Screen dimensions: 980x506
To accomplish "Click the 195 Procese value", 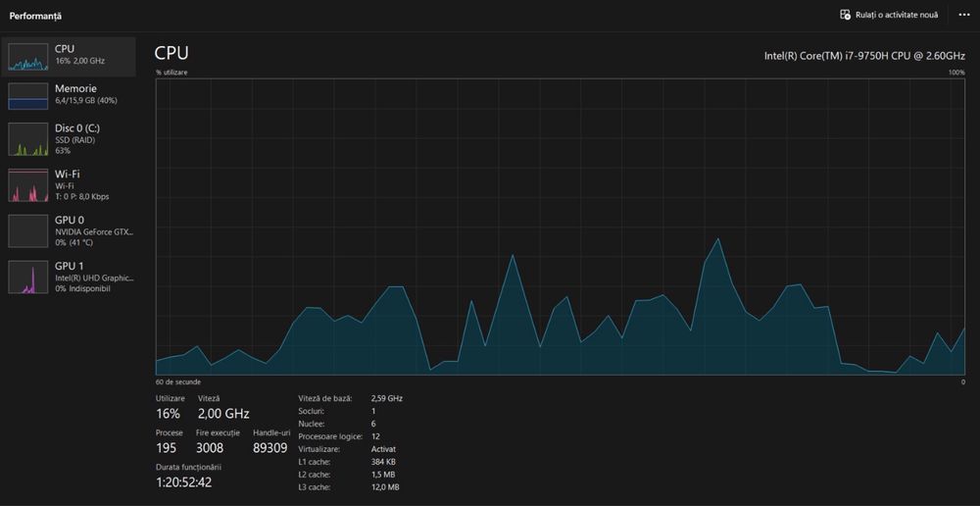I will [167, 448].
